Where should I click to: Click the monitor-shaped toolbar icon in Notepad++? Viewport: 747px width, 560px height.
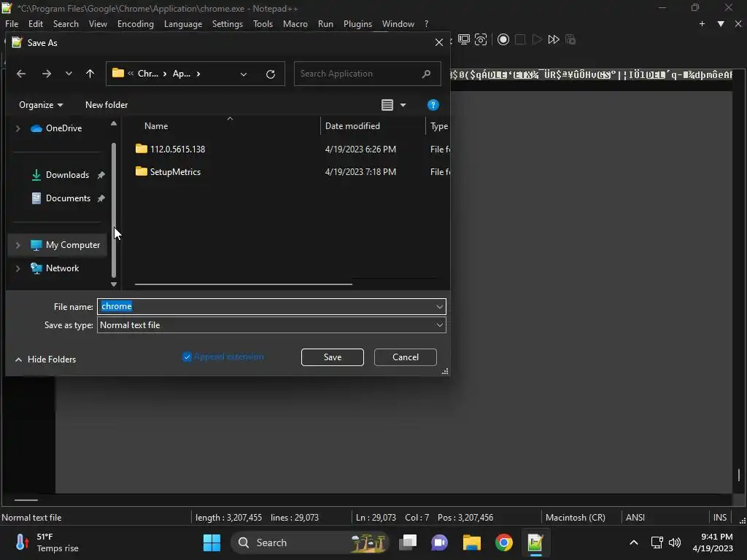coord(463,39)
